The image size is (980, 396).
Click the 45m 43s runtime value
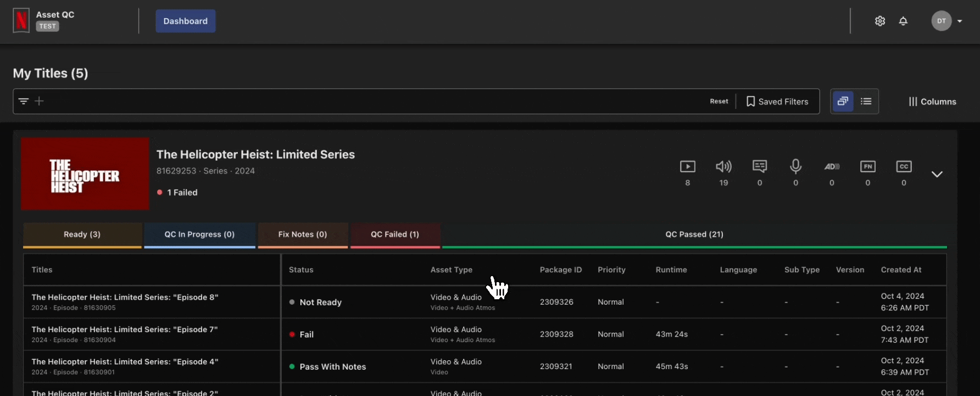pos(672,366)
